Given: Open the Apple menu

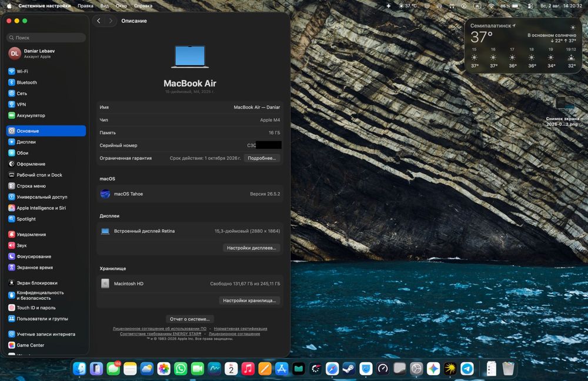Looking at the screenshot, I should (x=9, y=6).
